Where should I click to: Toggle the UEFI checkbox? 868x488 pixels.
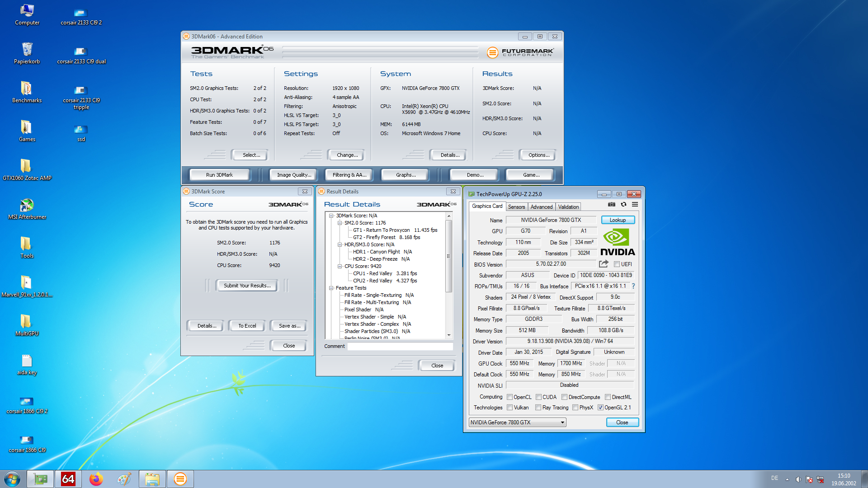pyautogui.click(x=617, y=264)
